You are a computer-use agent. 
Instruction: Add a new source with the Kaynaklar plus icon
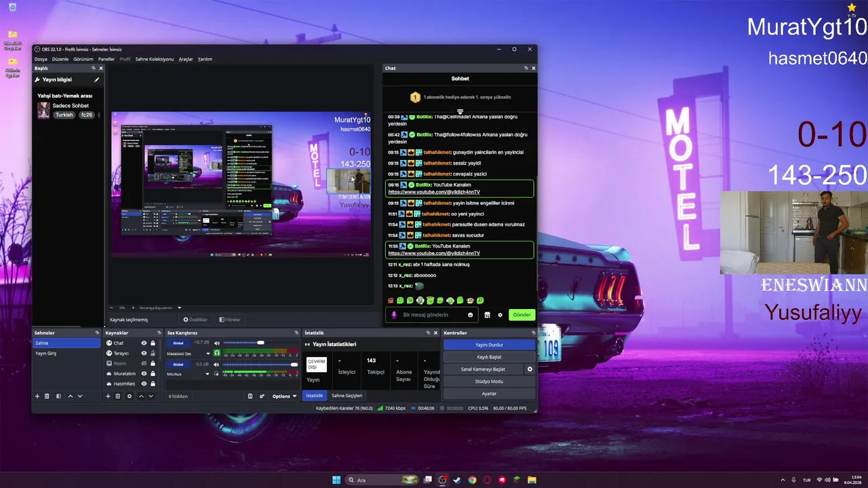tap(108, 396)
